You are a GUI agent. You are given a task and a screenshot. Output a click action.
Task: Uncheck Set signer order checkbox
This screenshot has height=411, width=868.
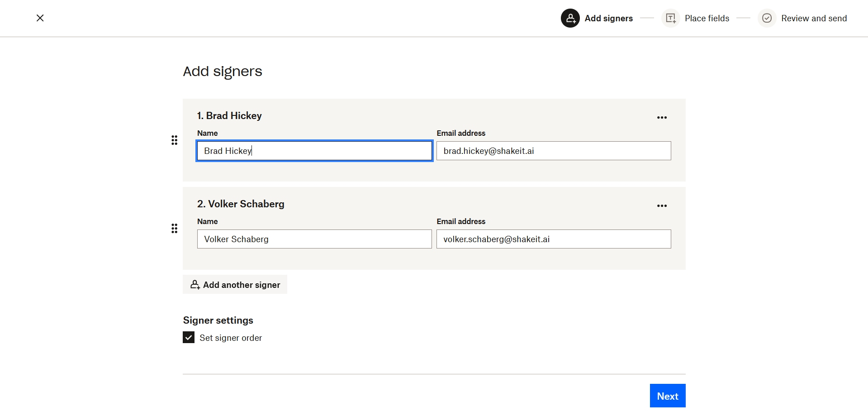pos(189,337)
